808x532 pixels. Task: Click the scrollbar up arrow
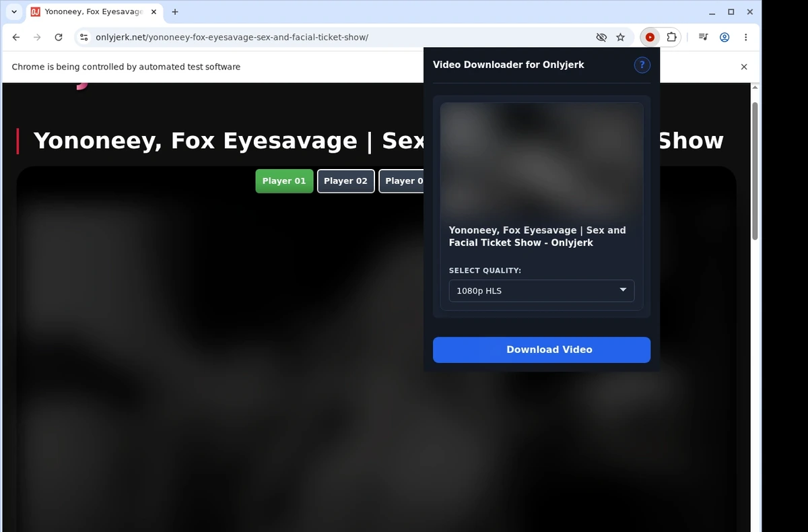pos(755,88)
